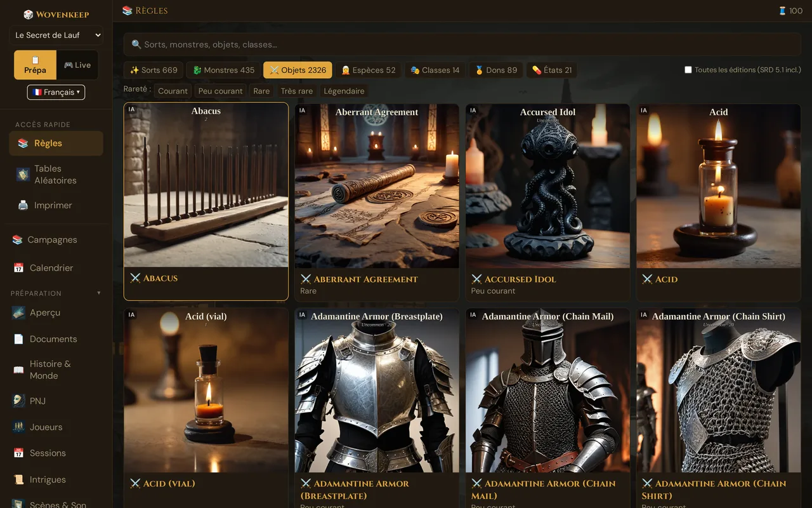This screenshot has width=812, height=508.
Task: Open the Le Secret de Lauf campaign dropdown
Action: (56, 36)
